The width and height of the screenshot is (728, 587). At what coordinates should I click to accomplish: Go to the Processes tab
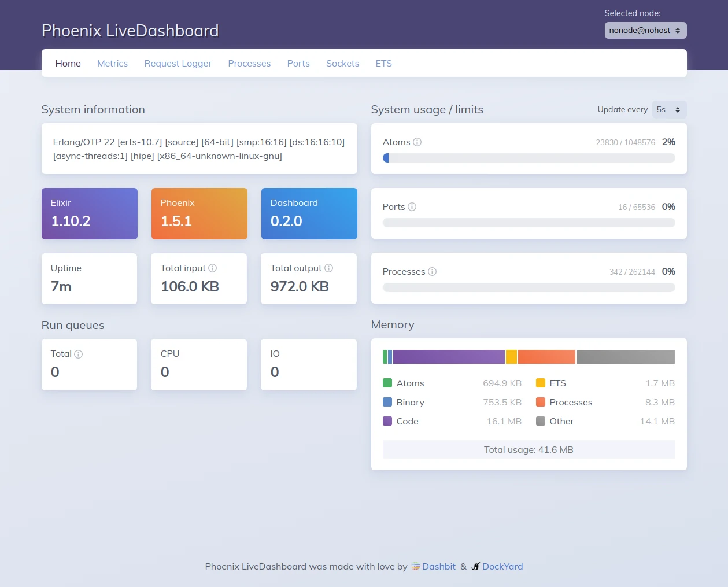click(249, 64)
